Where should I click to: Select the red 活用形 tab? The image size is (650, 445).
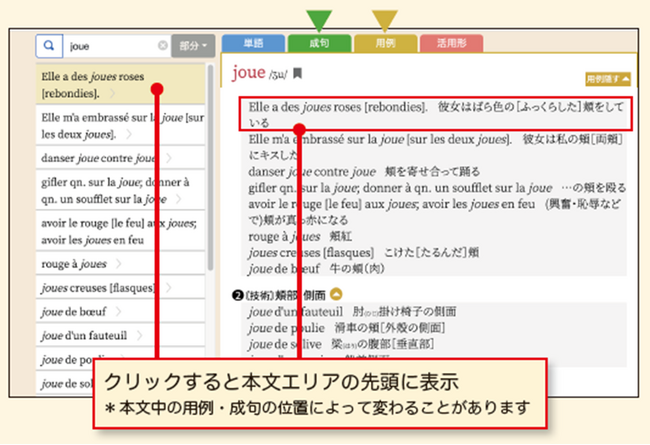(x=451, y=44)
